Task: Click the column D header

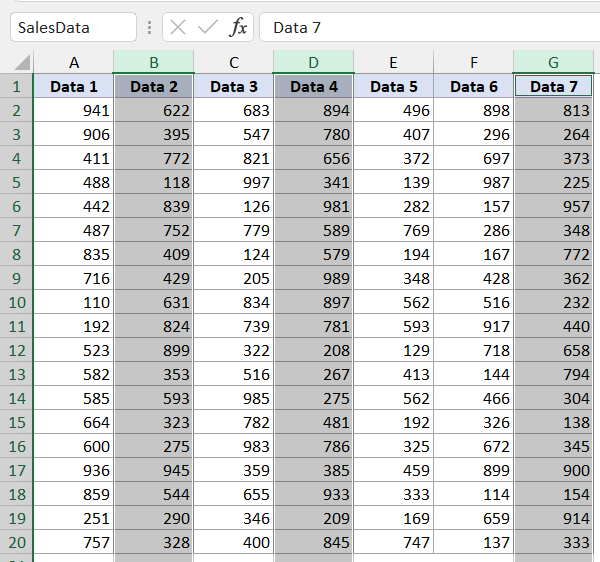Action: 314,62
